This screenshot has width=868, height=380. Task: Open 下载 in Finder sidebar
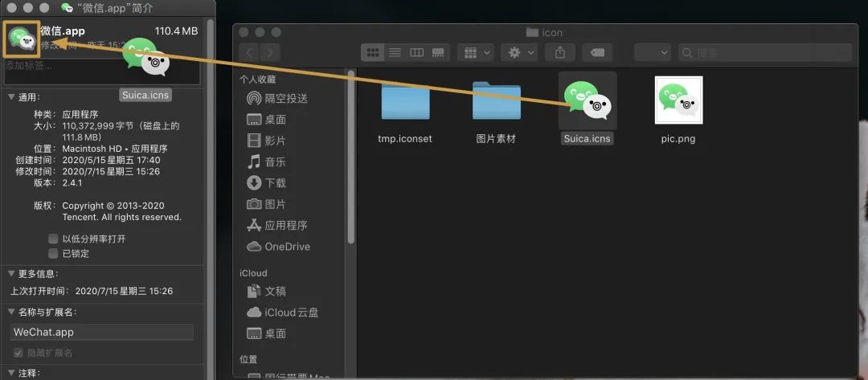coord(267,182)
